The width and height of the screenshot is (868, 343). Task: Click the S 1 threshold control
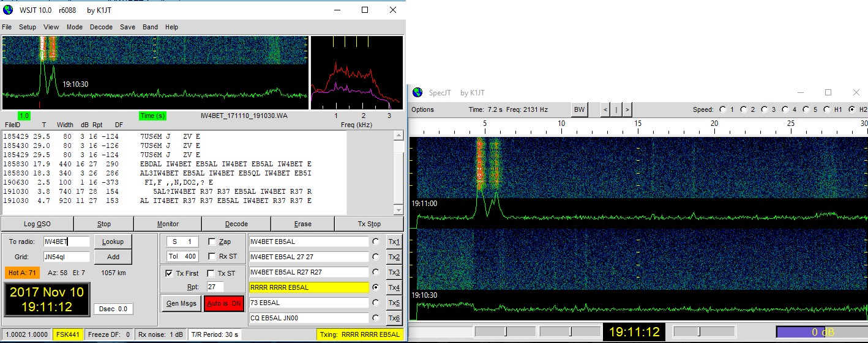pyautogui.click(x=182, y=242)
